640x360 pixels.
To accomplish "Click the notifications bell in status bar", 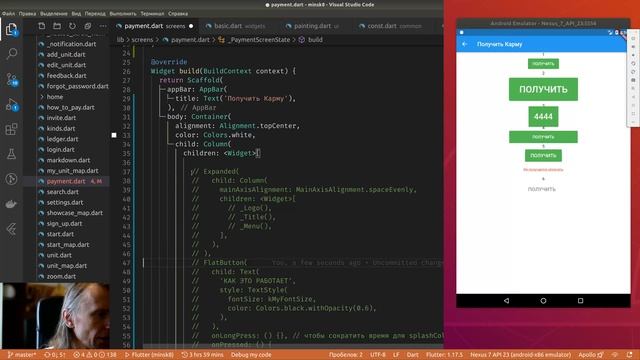I will click(x=629, y=355).
